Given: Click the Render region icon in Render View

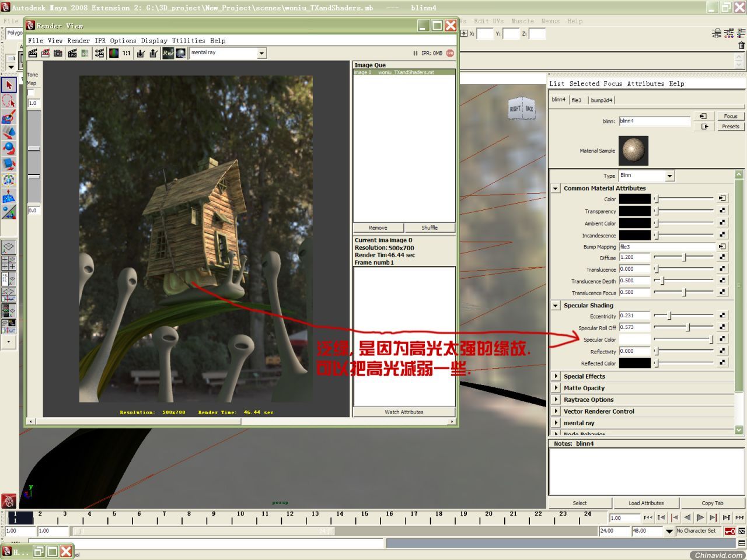Looking at the screenshot, I should (x=46, y=53).
